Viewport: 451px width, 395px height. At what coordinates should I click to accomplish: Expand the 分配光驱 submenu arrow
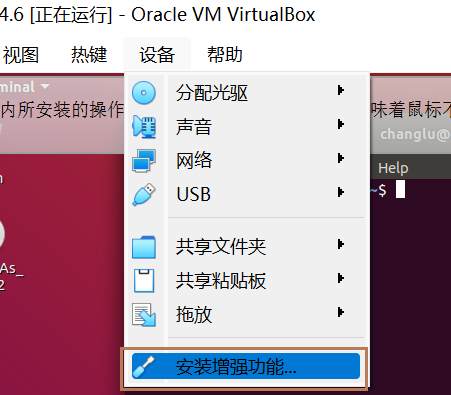point(340,90)
